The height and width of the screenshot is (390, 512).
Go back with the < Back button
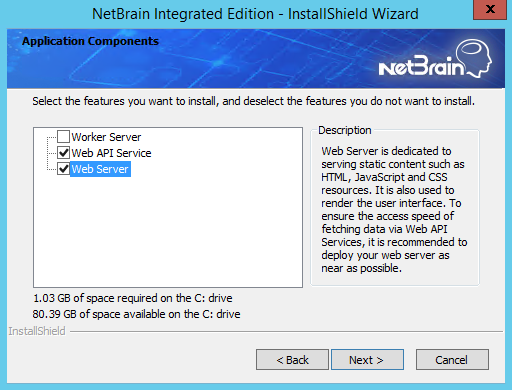click(x=292, y=360)
